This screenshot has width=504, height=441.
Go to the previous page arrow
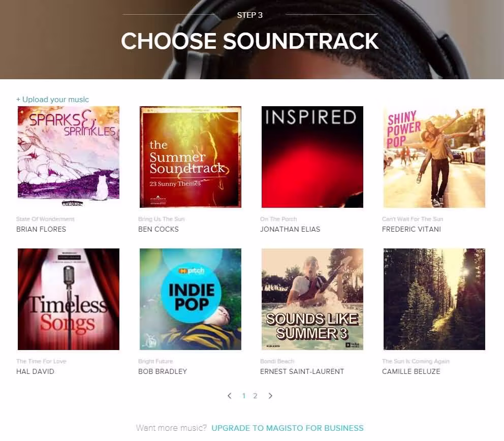[x=230, y=396]
